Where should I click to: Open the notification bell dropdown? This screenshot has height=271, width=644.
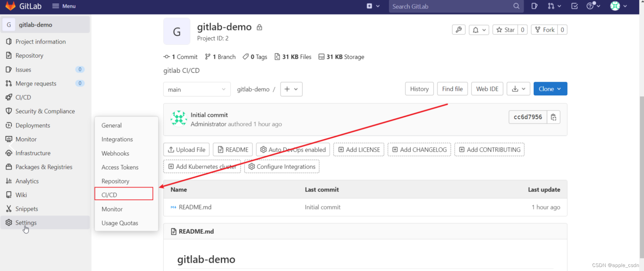click(479, 30)
